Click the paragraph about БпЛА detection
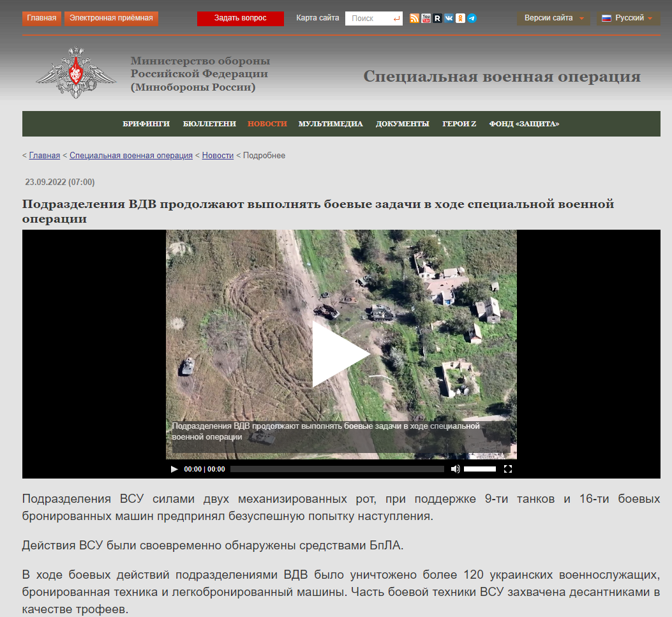This screenshot has width=672, height=617. point(213,546)
